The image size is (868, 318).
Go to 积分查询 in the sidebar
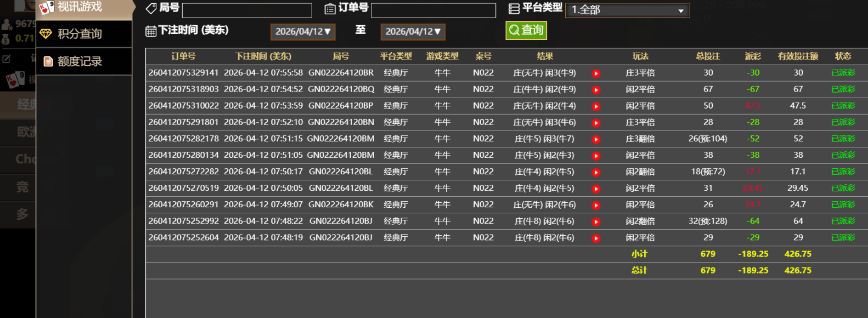80,34
